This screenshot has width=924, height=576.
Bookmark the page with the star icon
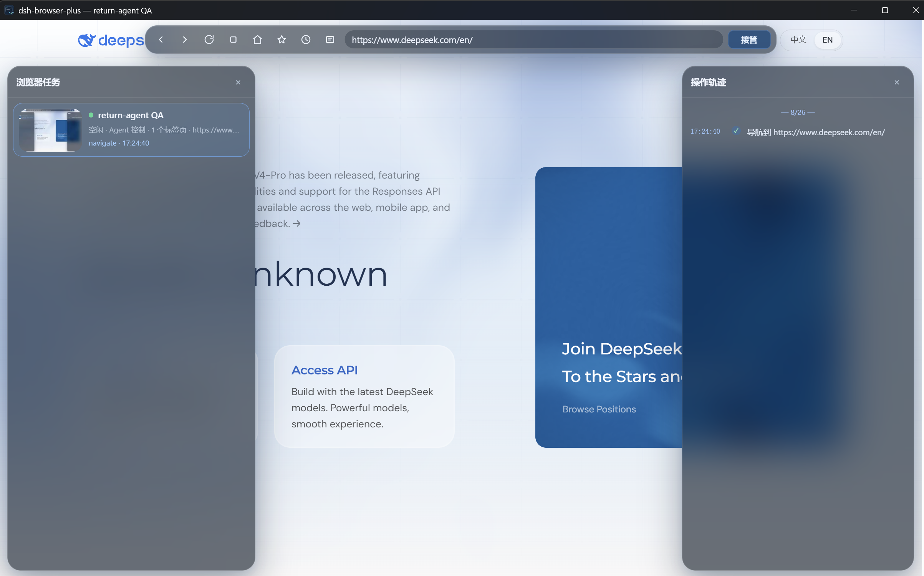(x=282, y=40)
